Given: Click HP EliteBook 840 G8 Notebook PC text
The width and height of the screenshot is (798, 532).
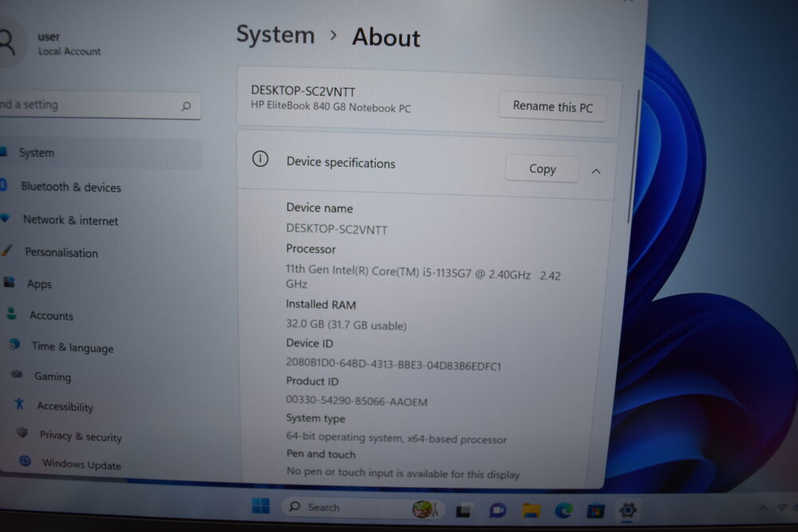Looking at the screenshot, I should click(331, 108).
